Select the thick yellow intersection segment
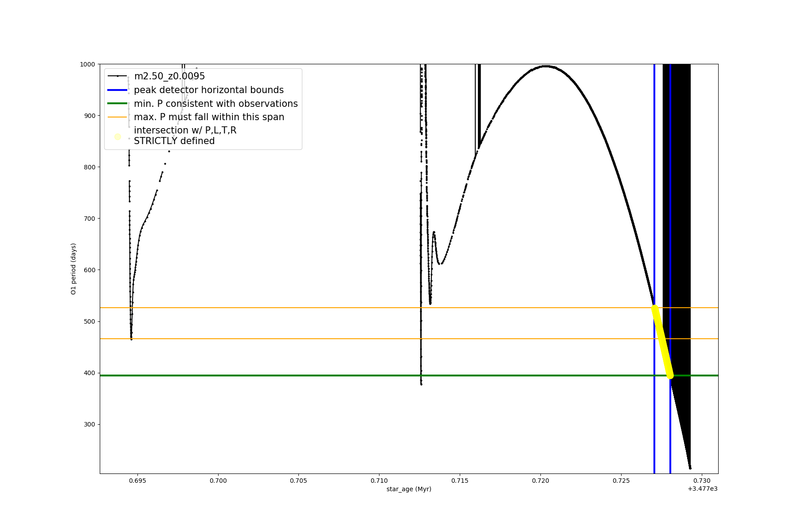798x532 pixels. point(662,341)
